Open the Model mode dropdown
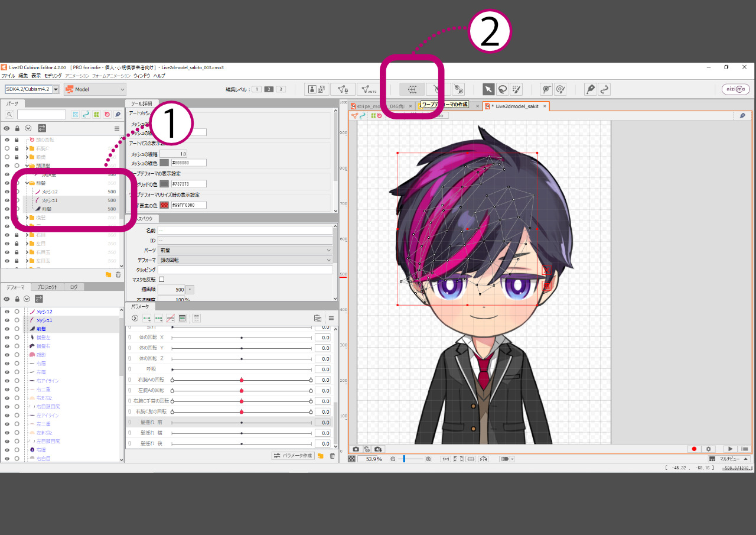Viewport: 756px width, 535px height. click(x=95, y=89)
